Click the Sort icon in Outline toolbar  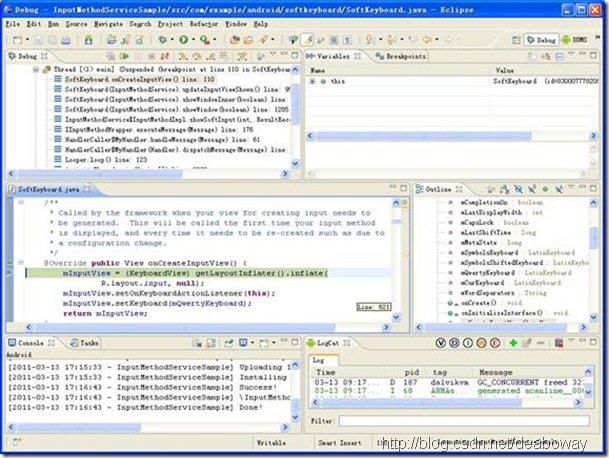[x=505, y=189]
